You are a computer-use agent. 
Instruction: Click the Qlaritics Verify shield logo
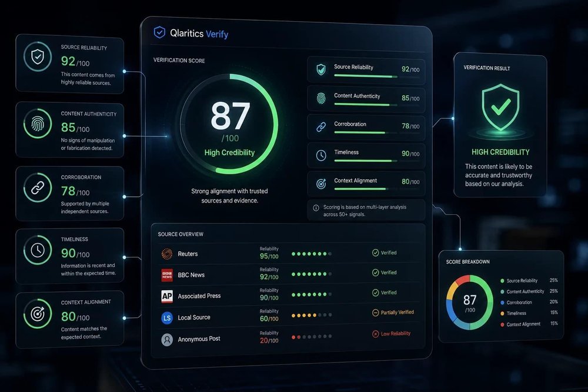tap(159, 33)
